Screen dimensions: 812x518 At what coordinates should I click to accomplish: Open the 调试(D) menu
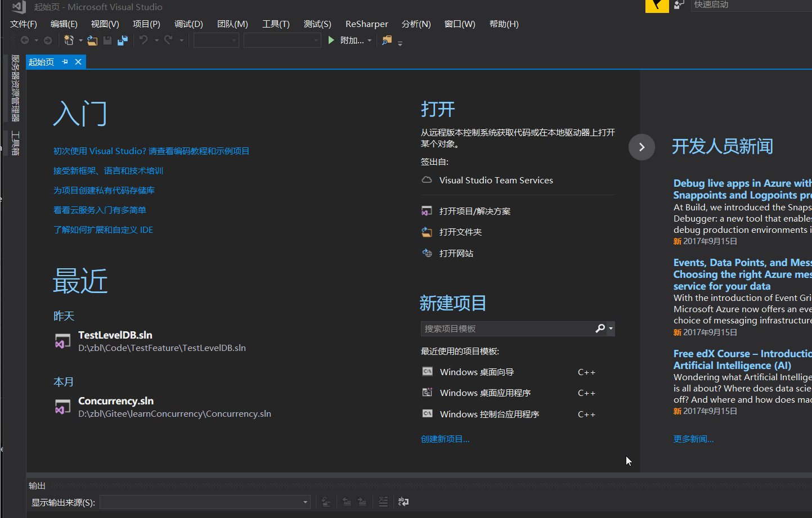click(x=189, y=24)
